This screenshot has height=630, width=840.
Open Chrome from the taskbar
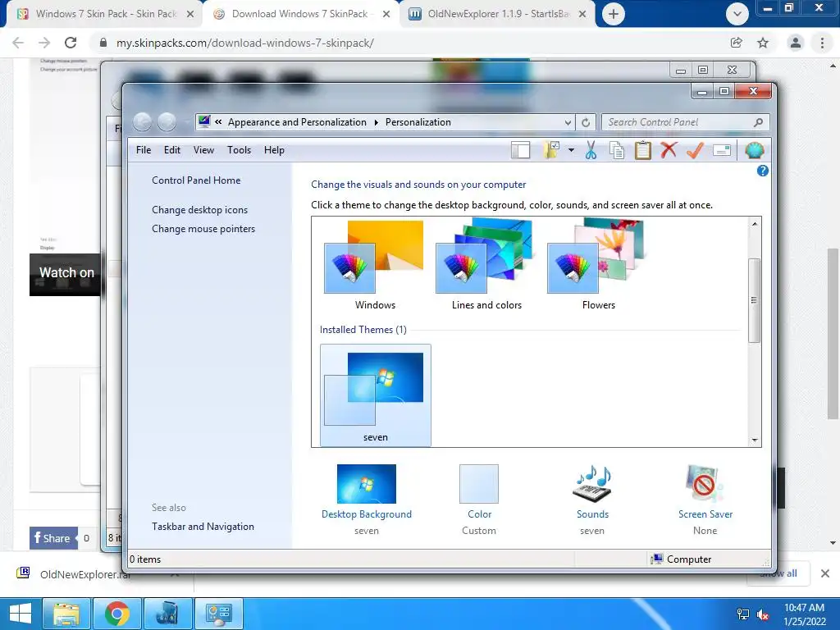click(x=116, y=614)
